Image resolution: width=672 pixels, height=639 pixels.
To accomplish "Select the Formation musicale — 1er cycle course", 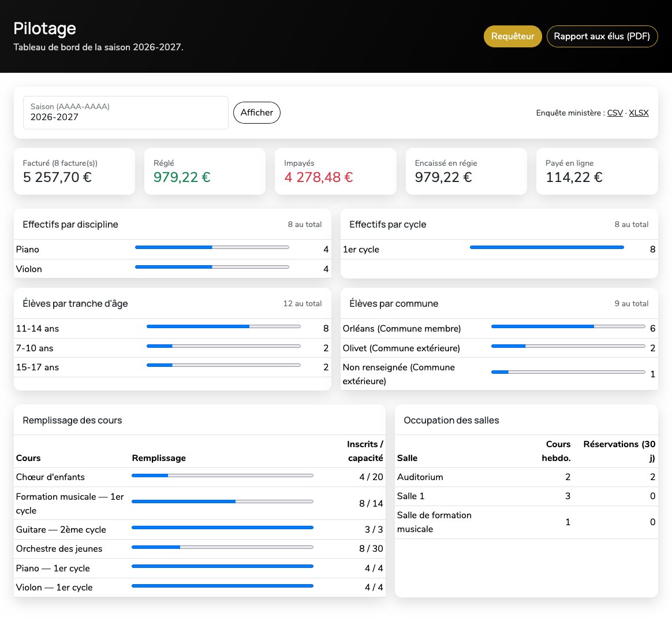I will pos(70,503).
